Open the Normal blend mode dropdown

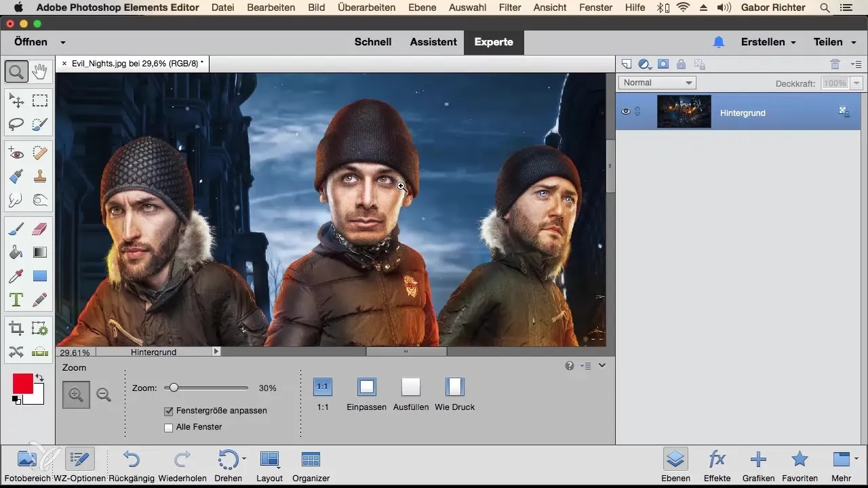tap(657, 83)
